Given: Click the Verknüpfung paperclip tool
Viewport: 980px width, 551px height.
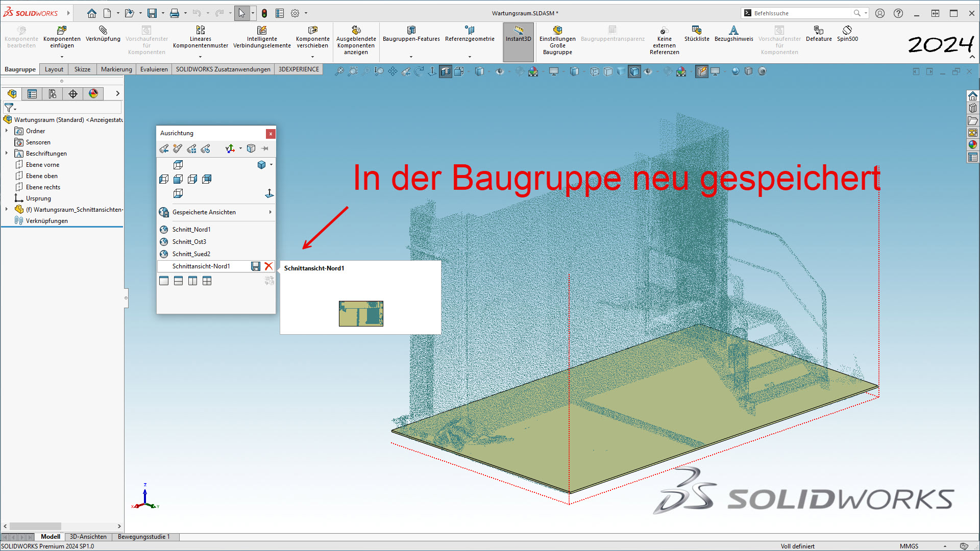Looking at the screenshot, I should click(103, 34).
